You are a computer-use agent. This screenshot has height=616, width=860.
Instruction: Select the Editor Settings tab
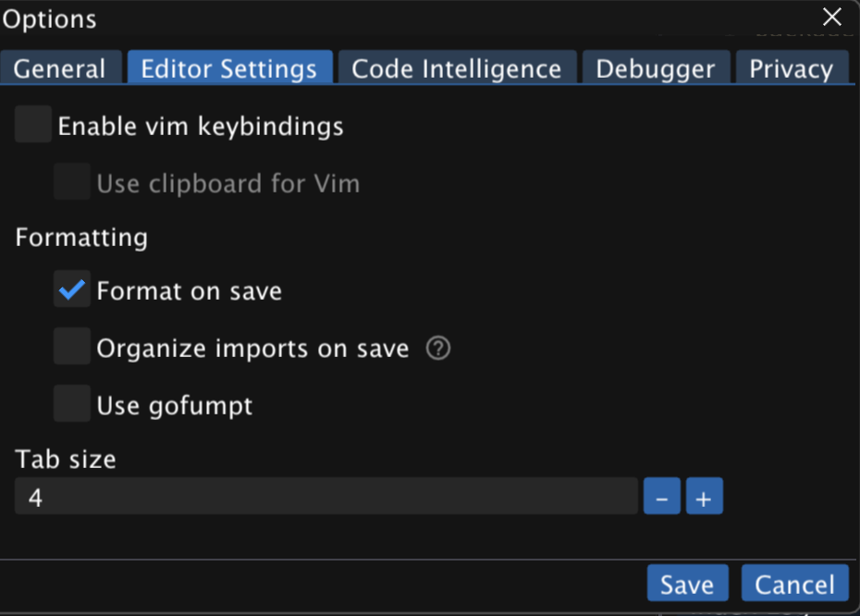pos(229,68)
